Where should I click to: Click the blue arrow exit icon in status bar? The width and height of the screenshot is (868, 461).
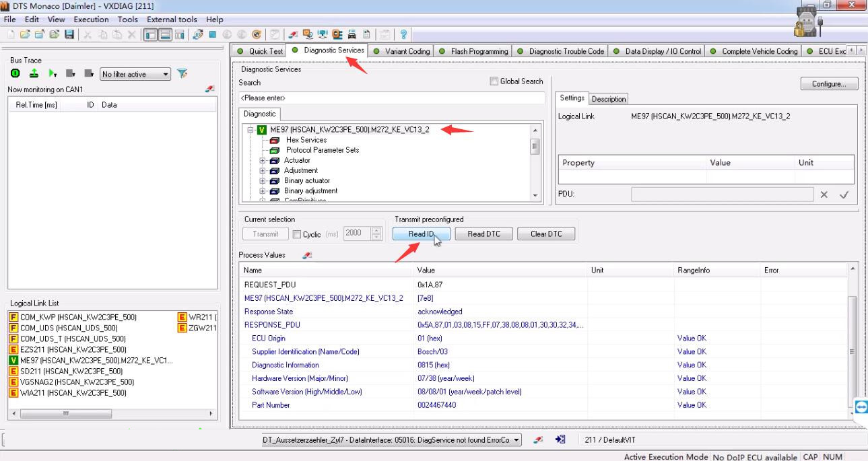coord(560,439)
